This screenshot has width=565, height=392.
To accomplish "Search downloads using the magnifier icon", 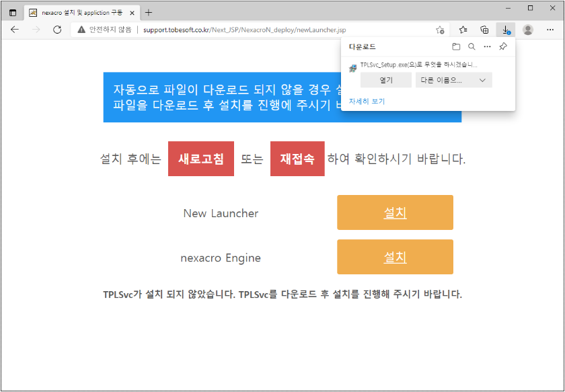I will (x=473, y=46).
